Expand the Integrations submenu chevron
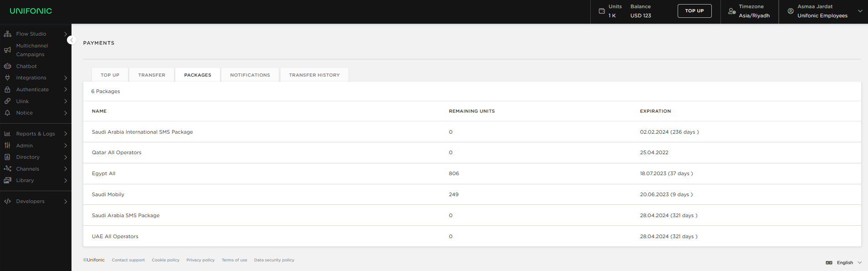This screenshot has height=271, width=868. (x=66, y=78)
